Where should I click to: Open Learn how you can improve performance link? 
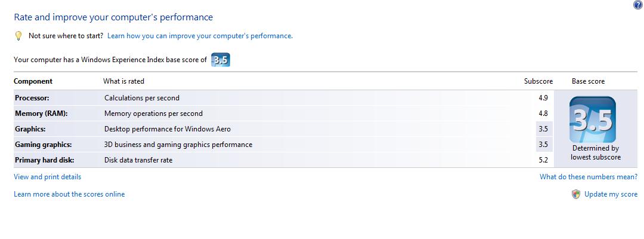point(200,36)
